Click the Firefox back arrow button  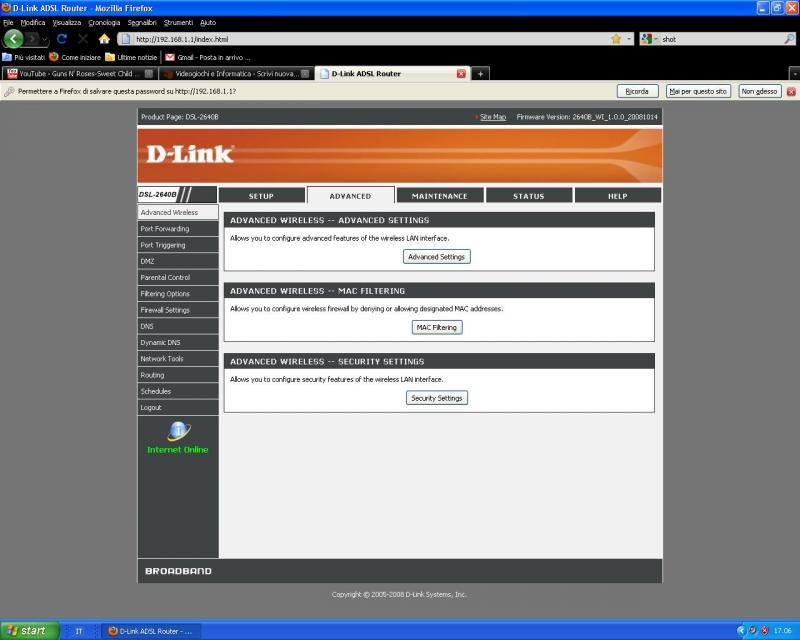click(14, 39)
